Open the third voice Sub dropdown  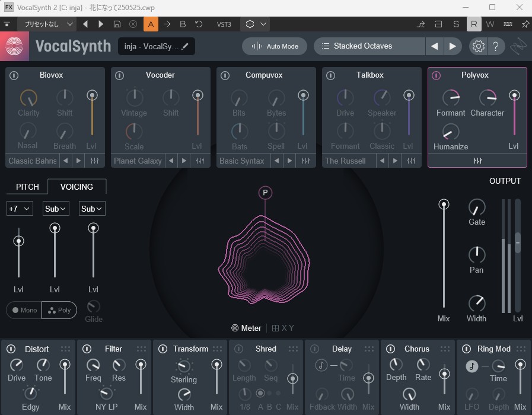[x=93, y=209]
